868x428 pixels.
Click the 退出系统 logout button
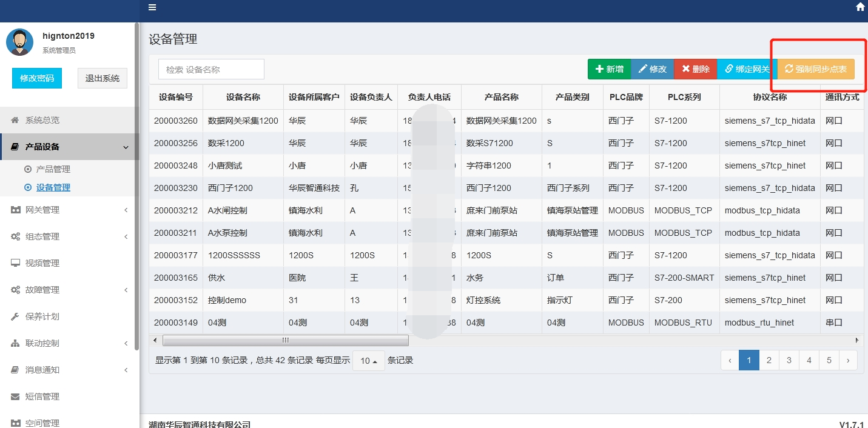tap(102, 78)
